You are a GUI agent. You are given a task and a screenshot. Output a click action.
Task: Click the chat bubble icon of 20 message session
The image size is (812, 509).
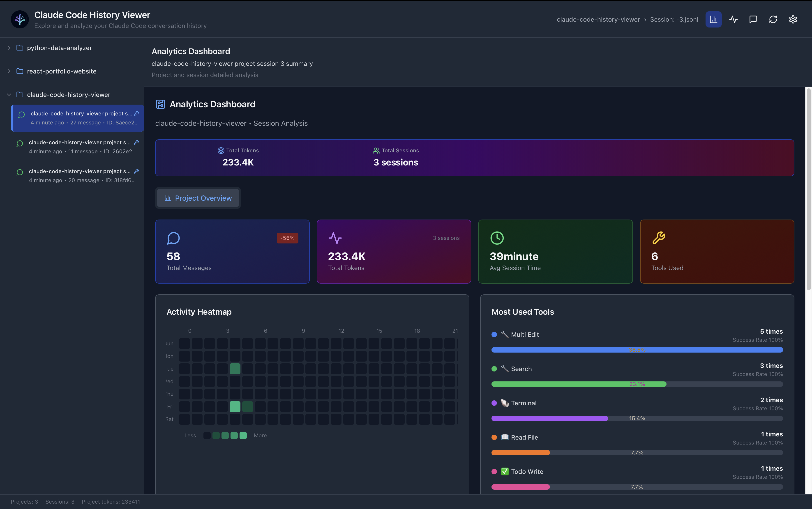click(x=20, y=173)
